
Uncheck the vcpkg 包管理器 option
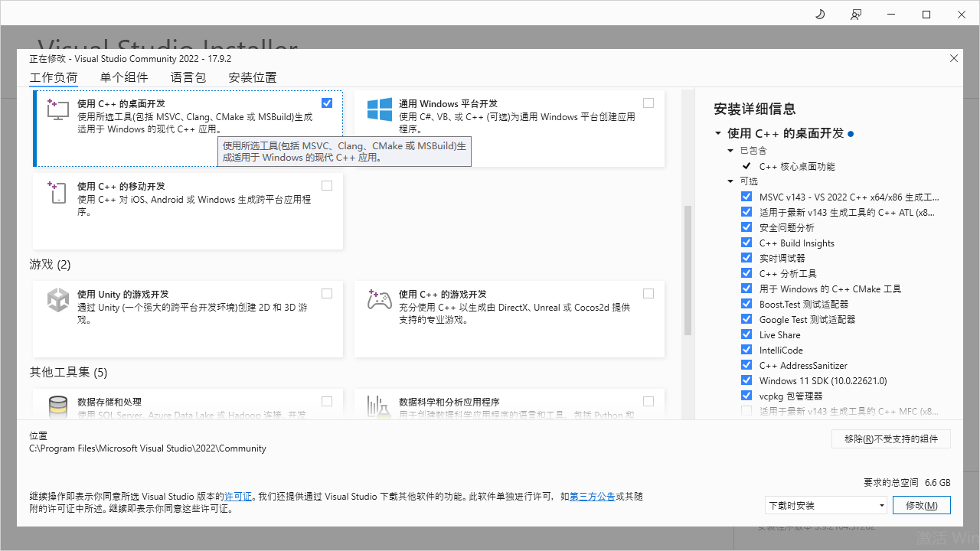pyautogui.click(x=746, y=396)
